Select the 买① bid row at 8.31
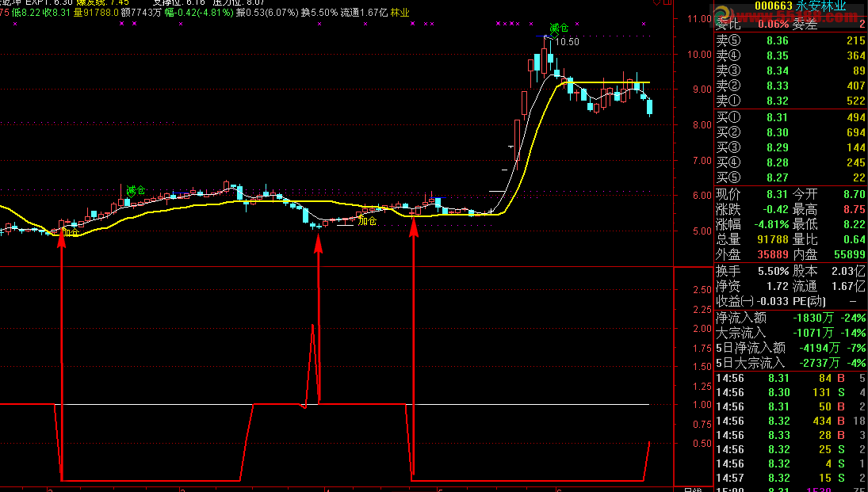The height and width of the screenshot is (492, 868). 790,117
